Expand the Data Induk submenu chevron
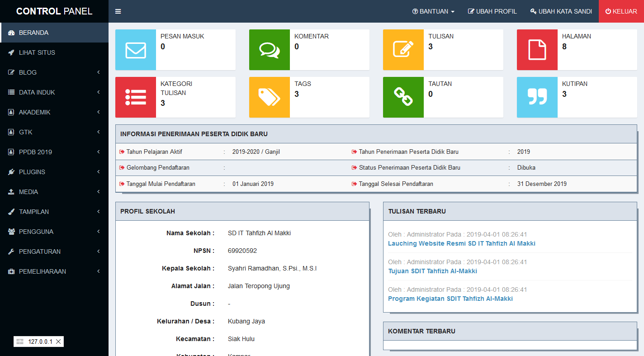 pos(99,92)
